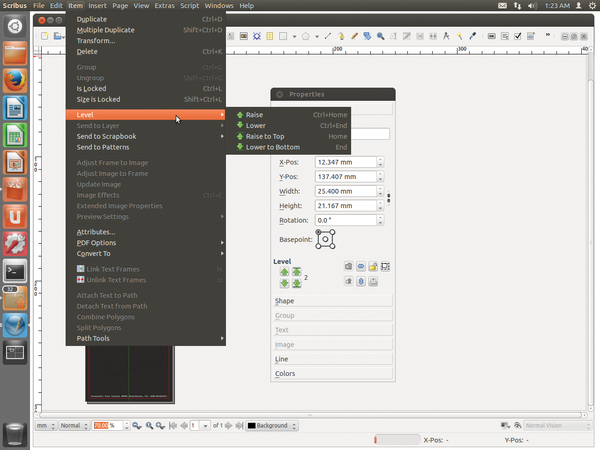Select the Insert Table tool
This screenshot has width=600, height=450.
pyautogui.click(x=270, y=36)
